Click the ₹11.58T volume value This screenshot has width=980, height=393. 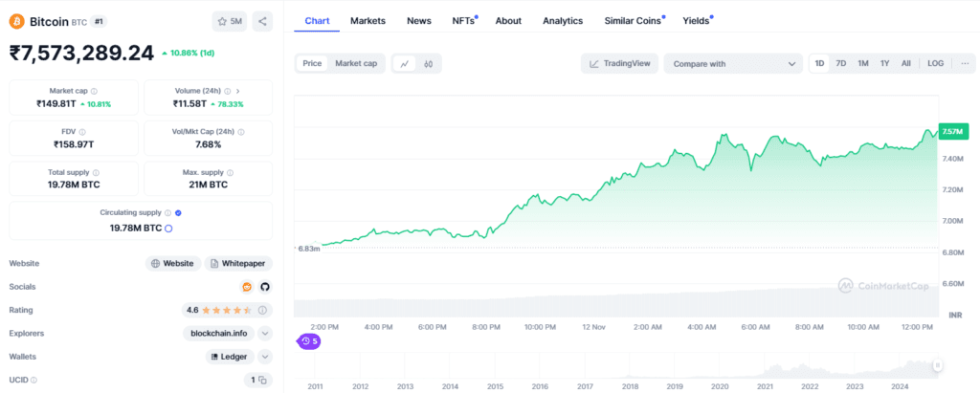(x=189, y=103)
